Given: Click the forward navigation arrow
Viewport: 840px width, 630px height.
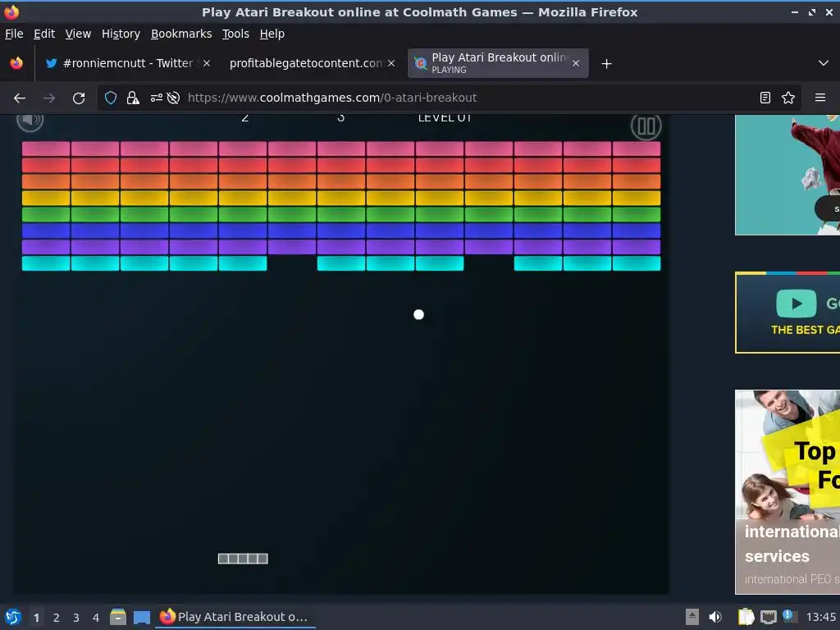Looking at the screenshot, I should coord(49,98).
